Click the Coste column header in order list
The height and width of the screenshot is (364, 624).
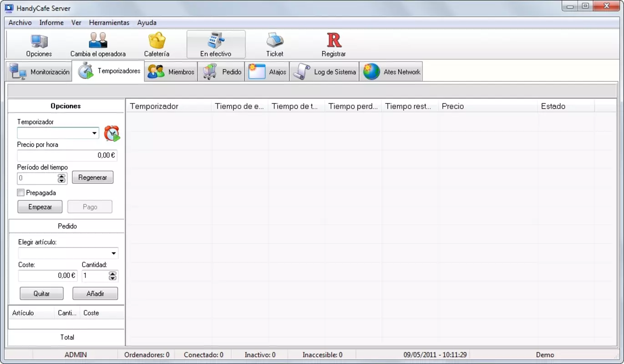102,313
